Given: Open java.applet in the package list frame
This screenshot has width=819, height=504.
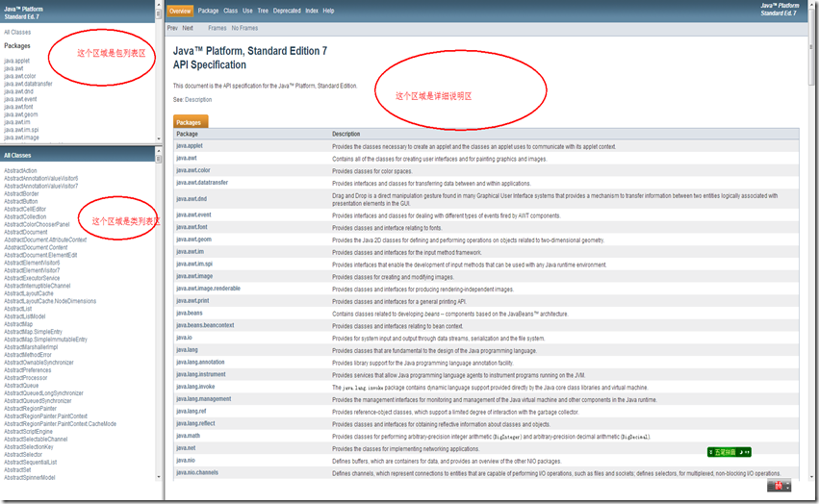Looking at the screenshot, I should click(16, 62).
